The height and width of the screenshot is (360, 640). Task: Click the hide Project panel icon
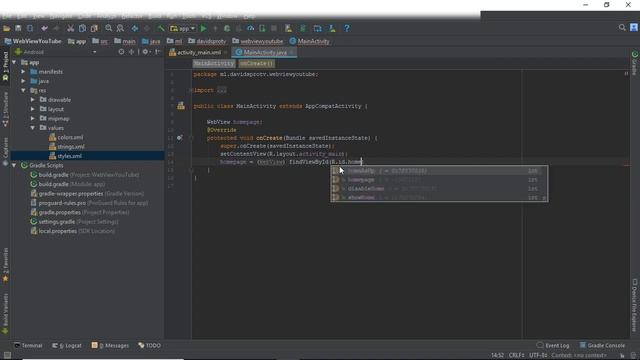pyautogui.click(x=157, y=52)
